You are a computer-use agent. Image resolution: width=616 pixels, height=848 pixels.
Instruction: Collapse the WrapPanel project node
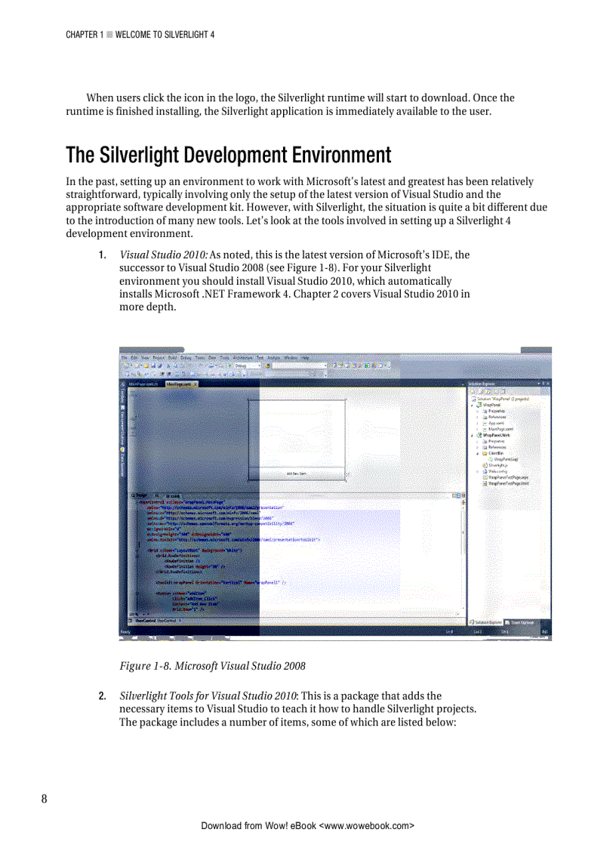click(x=472, y=405)
